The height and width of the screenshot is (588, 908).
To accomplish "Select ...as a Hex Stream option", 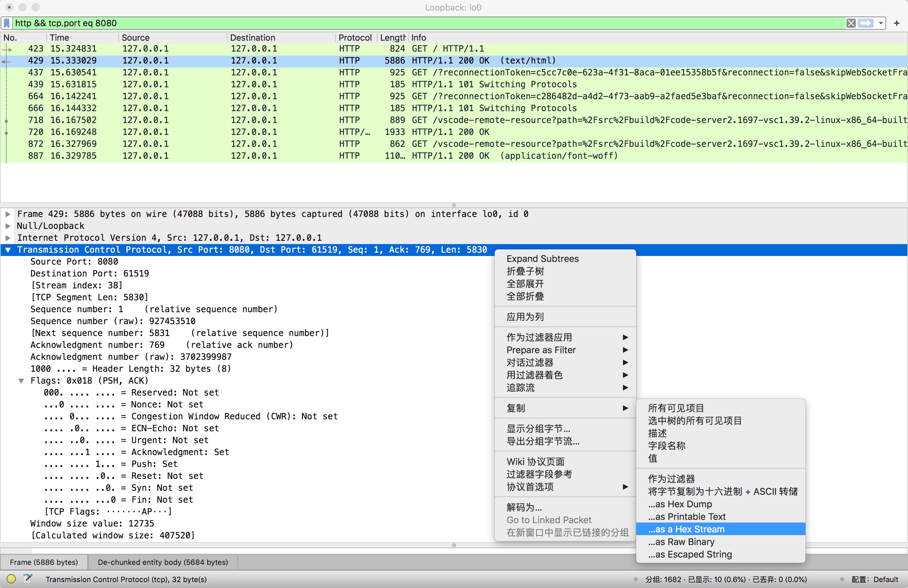I will [721, 529].
